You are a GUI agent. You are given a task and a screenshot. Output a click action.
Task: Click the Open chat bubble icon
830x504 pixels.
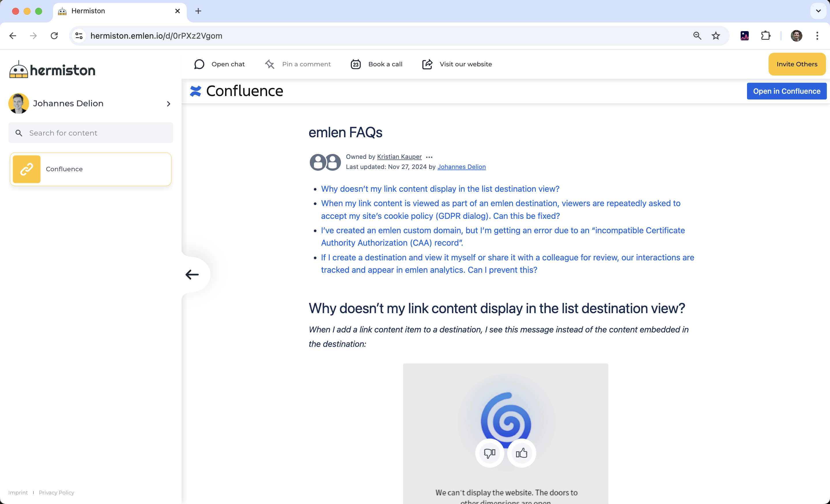(x=199, y=64)
